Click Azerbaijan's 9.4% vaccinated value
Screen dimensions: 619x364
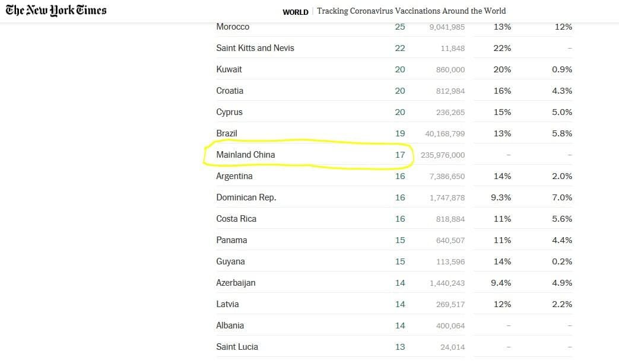tap(500, 283)
